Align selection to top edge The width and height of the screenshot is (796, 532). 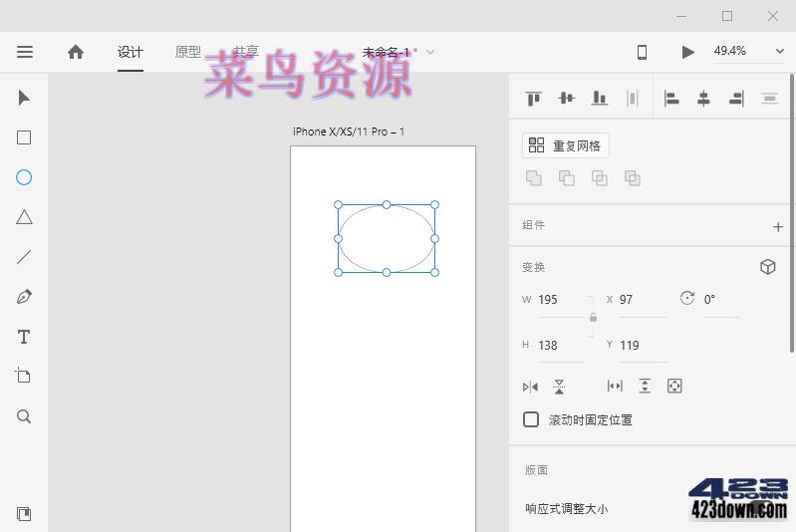[534, 98]
